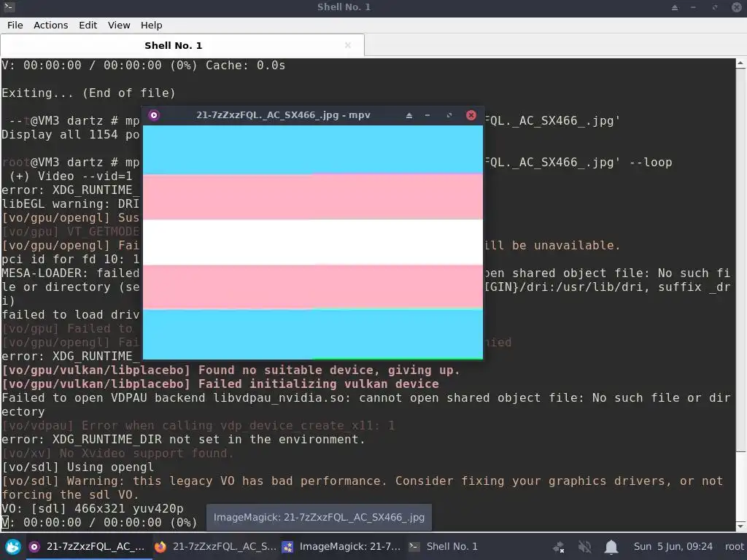Viewport: 747px width, 560px height.
Task: Click 'VO: [sdl] 466x321 yuv420p' line
Action: (x=93, y=508)
